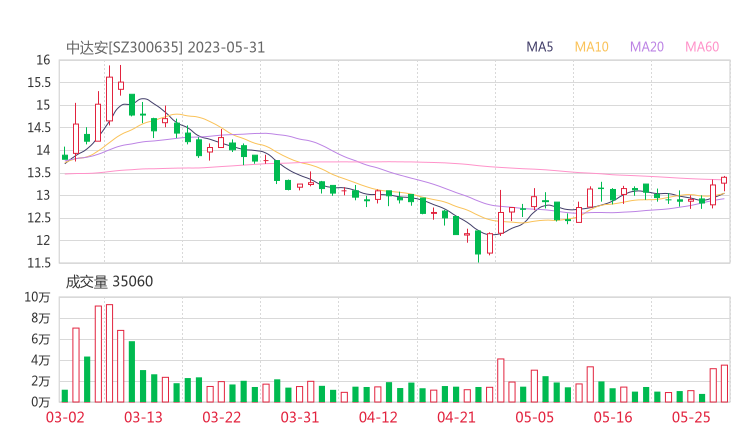Click the 10万 volume axis label
The image size is (740, 440).
coord(37,297)
